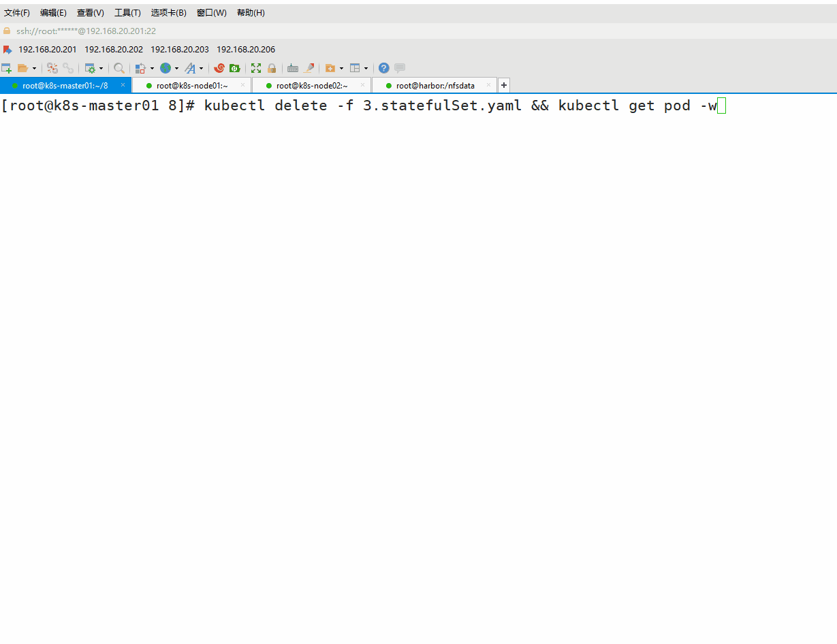Launch Xftp with the green toolbar icon
Screen dimensions: 837x644
[x=234, y=68]
